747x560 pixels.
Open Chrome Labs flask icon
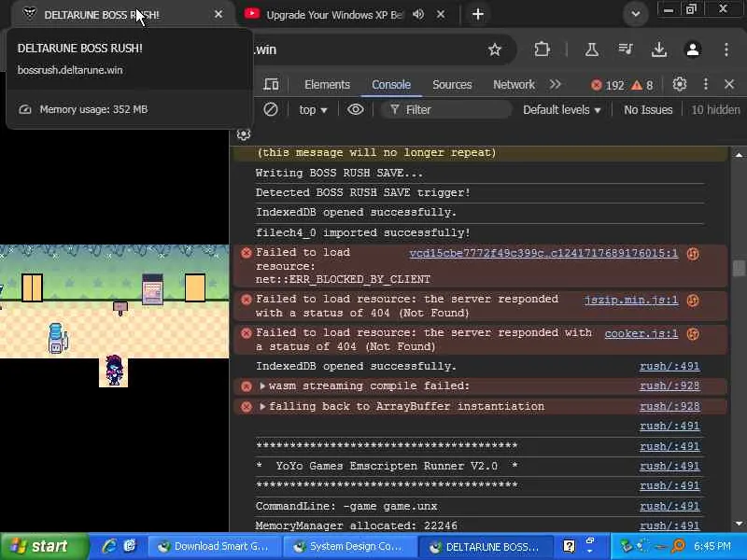point(592,49)
